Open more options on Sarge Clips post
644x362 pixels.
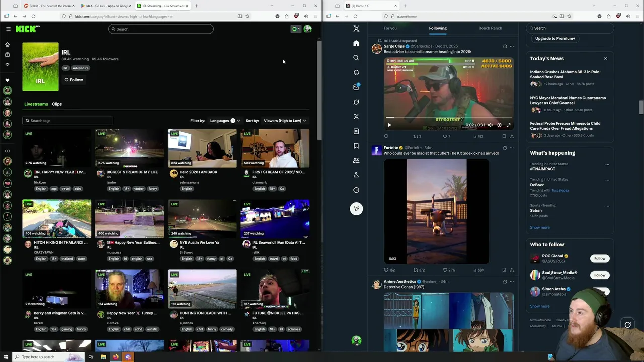[512, 46]
